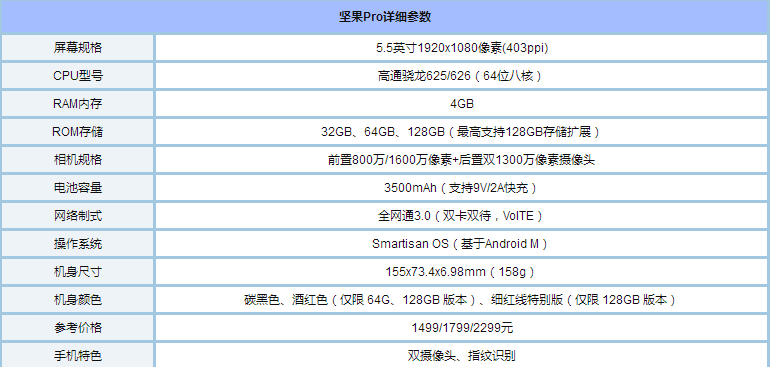Select the RAM内存 label cell
This screenshot has height=367, width=770.
click(x=78, y=104)
